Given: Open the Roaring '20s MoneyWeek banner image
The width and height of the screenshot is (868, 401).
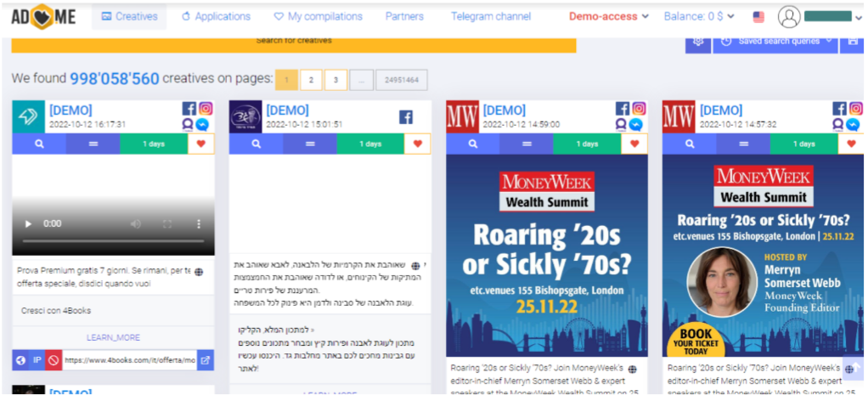Looking at the screenshot, I should (547, 256).
